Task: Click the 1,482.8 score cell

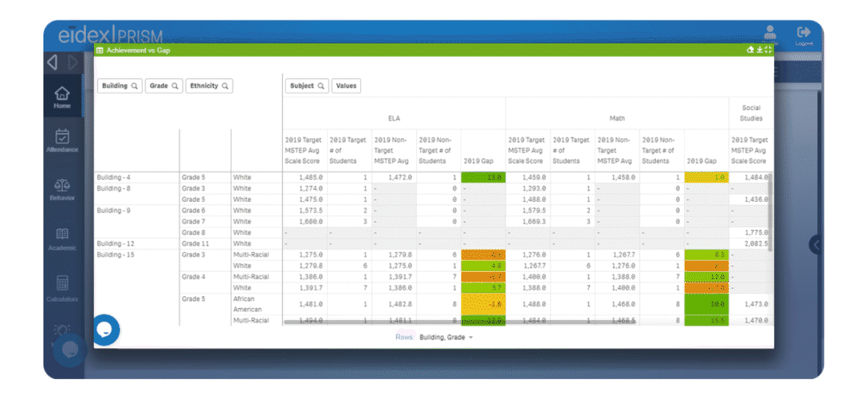Action: click(394, 304)
